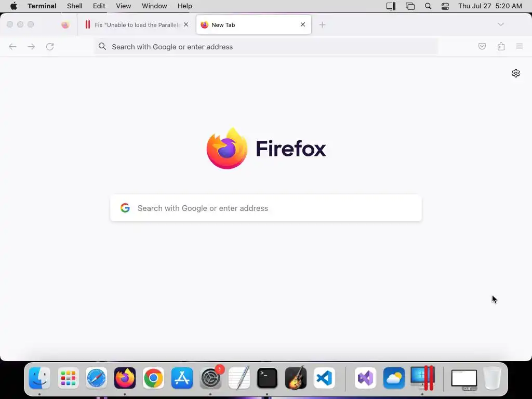Open Control Center in menu bar

445,6
